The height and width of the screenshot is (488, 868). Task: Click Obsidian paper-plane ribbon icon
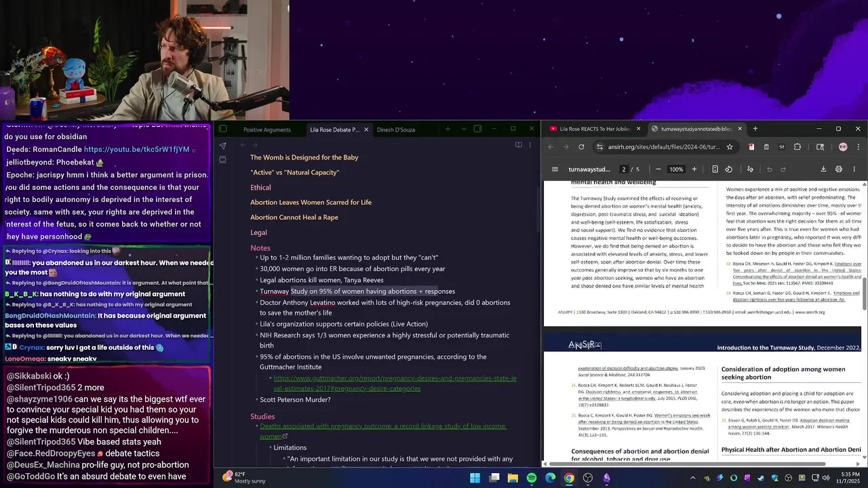(x=222, y=146)
